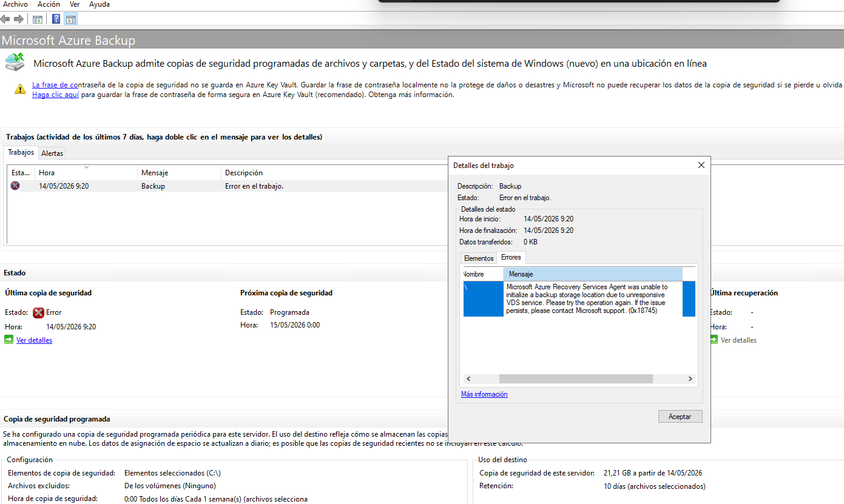Screen dimensions: 844x504
Task: Open the Ayuda menu
Action: [100, 4]
